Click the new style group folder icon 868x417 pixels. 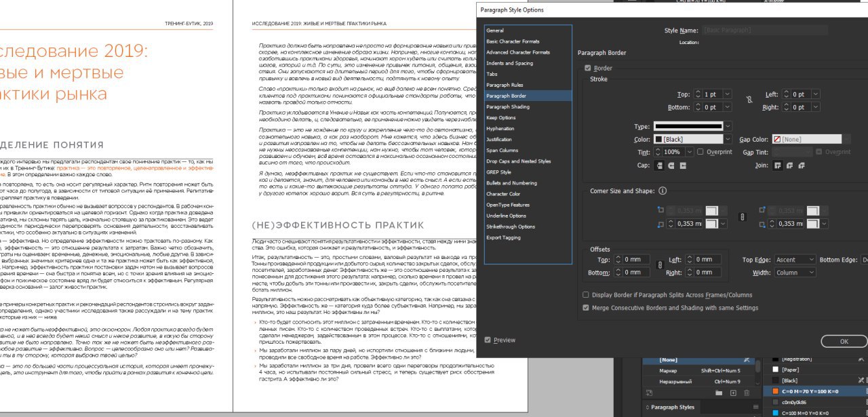(x=719, y=393)
